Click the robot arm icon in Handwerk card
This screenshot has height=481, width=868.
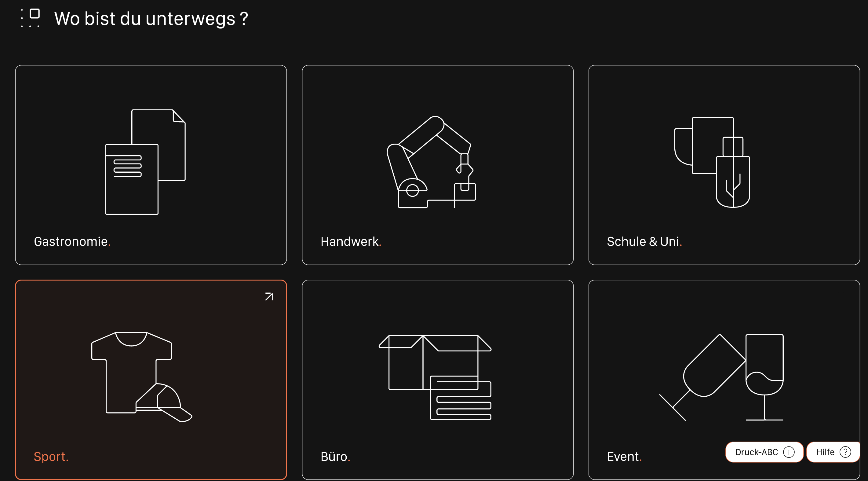[431, 162]
